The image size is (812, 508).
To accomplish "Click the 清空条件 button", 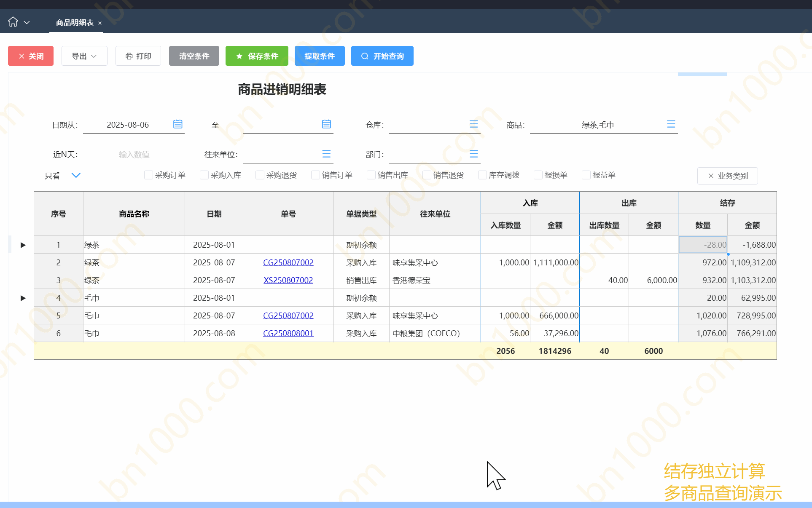I will [194, 56].
